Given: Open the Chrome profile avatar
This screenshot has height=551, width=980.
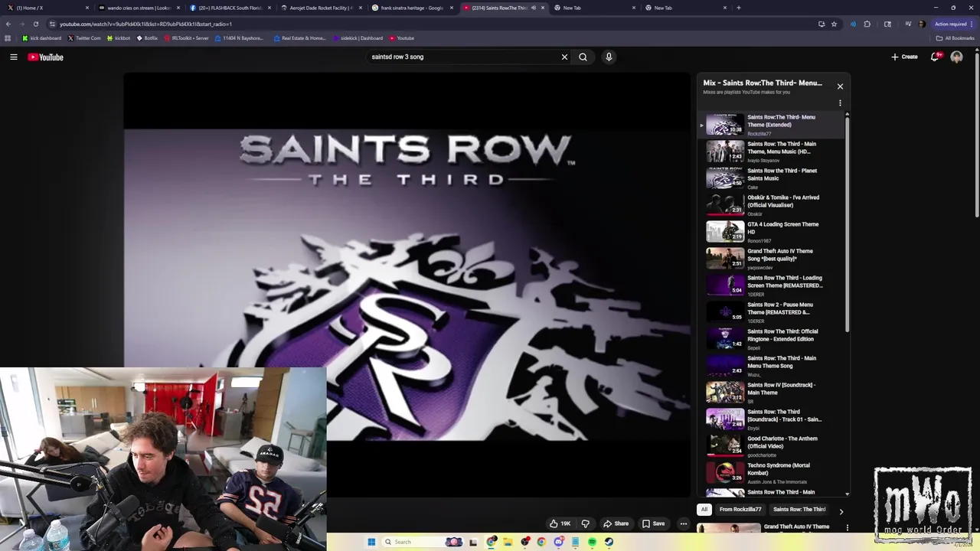Looking at the screenshot, I should click(x=922, y=24).
